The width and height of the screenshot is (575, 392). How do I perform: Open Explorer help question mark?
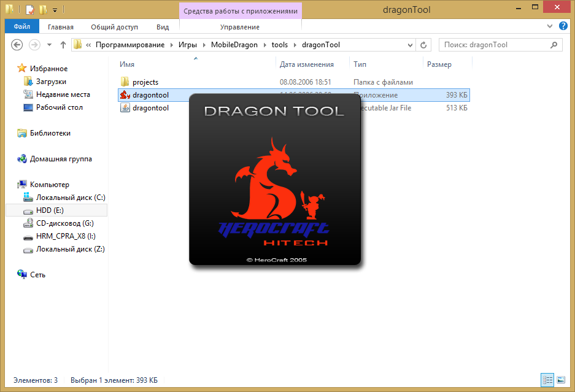coord(563,26)
